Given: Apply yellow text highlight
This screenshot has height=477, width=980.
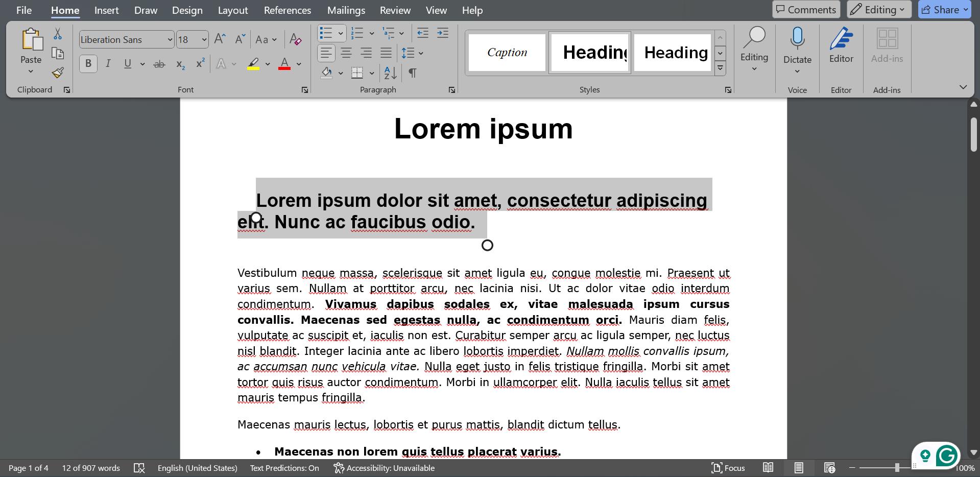Looking at the screenshot, I should point(254,63).
